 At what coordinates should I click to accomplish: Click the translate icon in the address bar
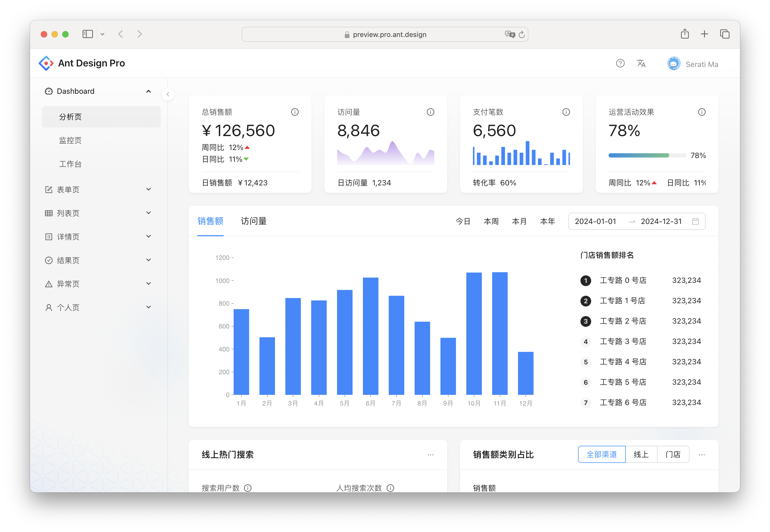tap(510, 34)
